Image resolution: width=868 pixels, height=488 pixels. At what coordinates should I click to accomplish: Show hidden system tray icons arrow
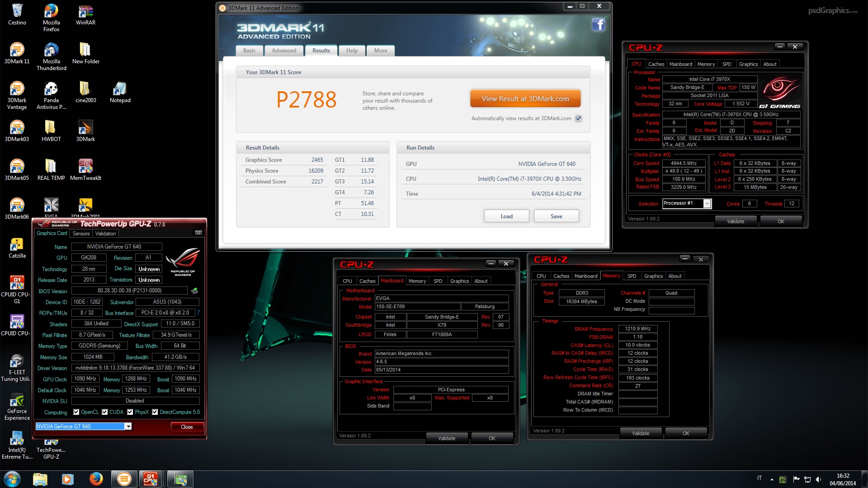(x=772, y=479)
